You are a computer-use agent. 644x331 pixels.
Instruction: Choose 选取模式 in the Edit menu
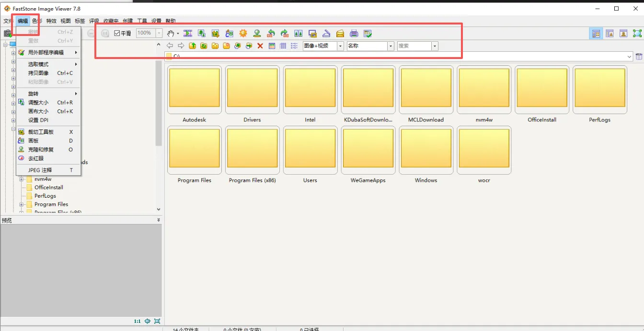(x=48, y=64)
